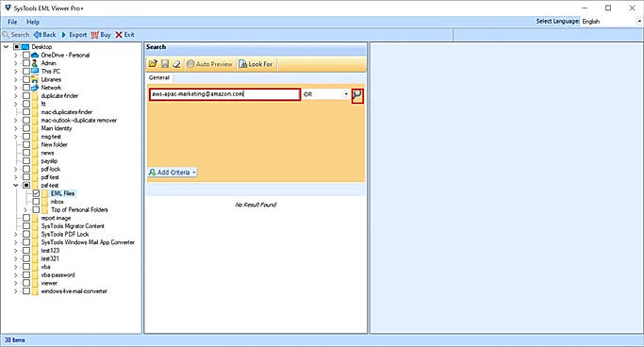This screenshot has width=644, height=347.
Task: Check the viewer checkbox
Action: (26, 283)
